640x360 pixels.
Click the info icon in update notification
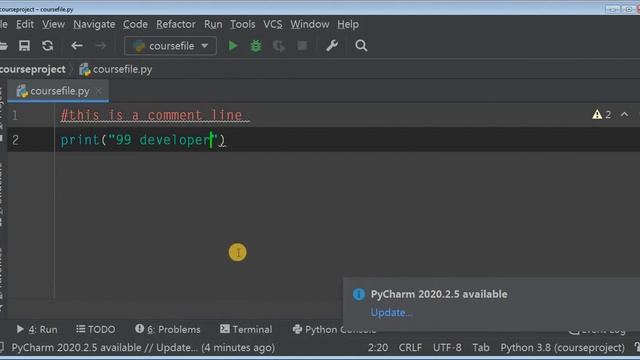click(359, 294)
